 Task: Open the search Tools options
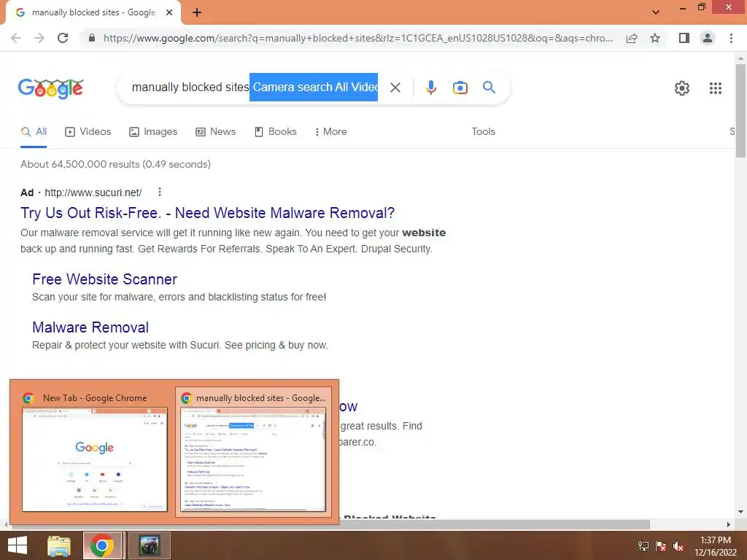tap(483, 132)
